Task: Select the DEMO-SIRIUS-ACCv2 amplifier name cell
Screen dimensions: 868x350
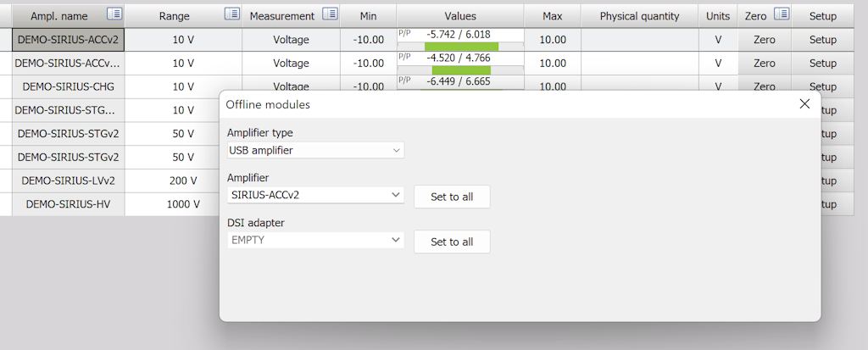Action: point(68,40)
